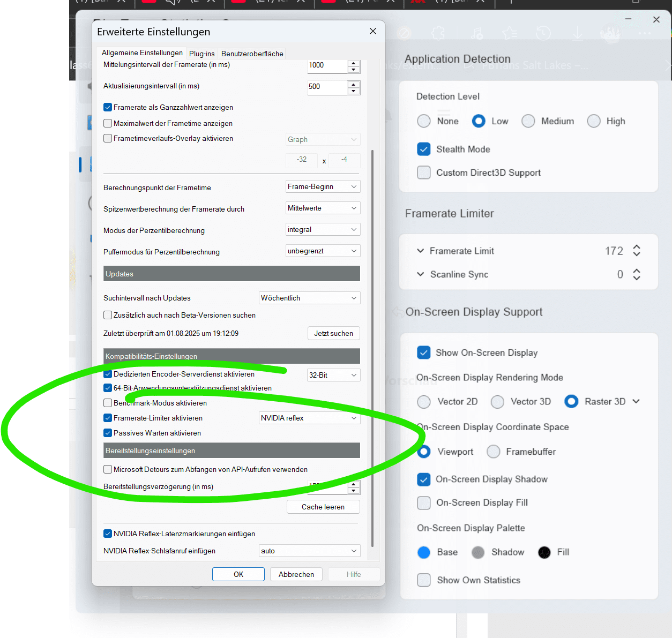The height and width of the screenshot is (638, 672).
Task: Check Zusätzlich auch nach Beta-Versionen suchen
Action: 108,315
